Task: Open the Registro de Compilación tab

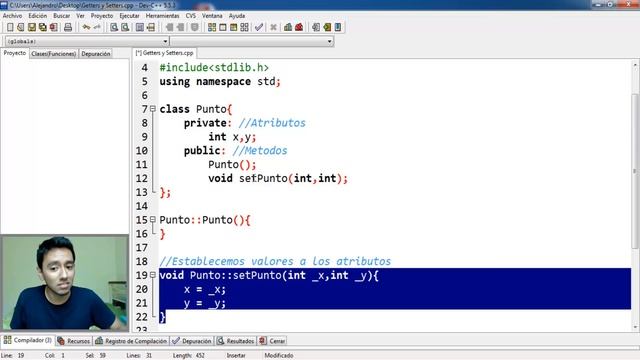Action: (x=131, y=341)
